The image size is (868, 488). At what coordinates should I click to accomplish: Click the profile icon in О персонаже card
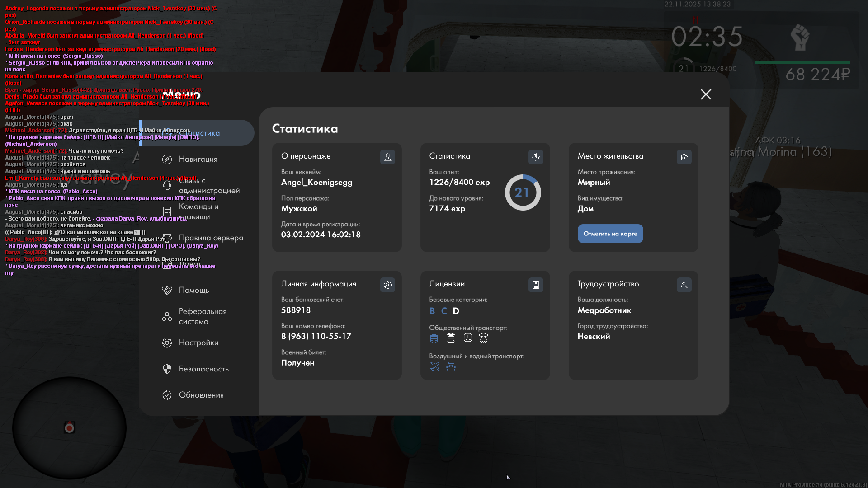coord(387,157)
